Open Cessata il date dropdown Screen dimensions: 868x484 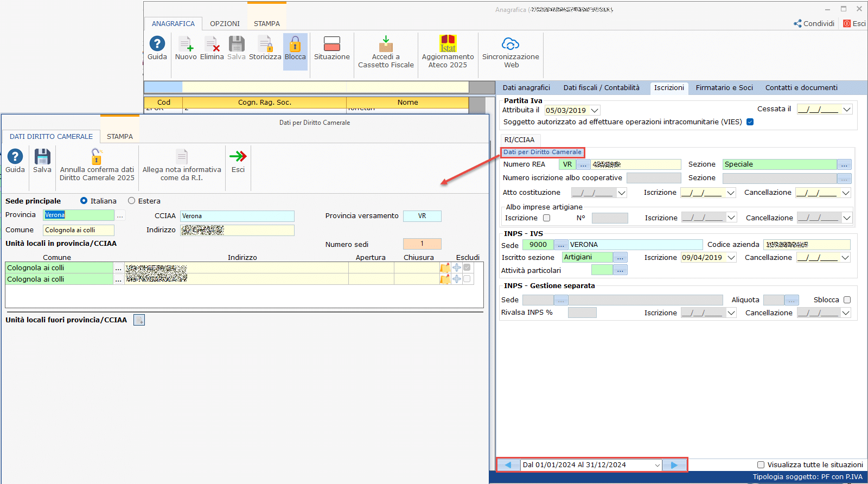(847, 110)
